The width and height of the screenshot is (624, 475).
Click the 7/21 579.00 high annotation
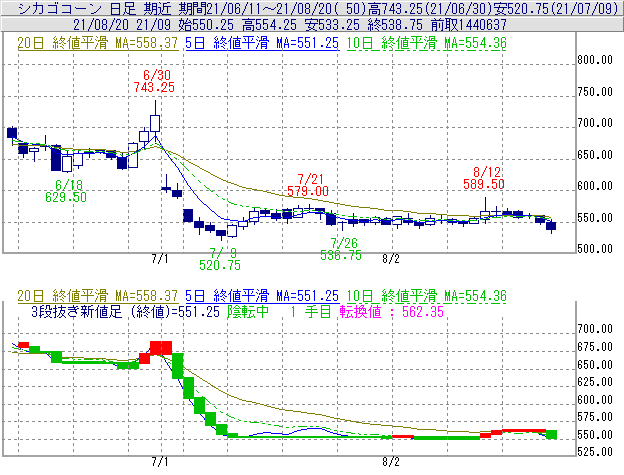(308, 185)
